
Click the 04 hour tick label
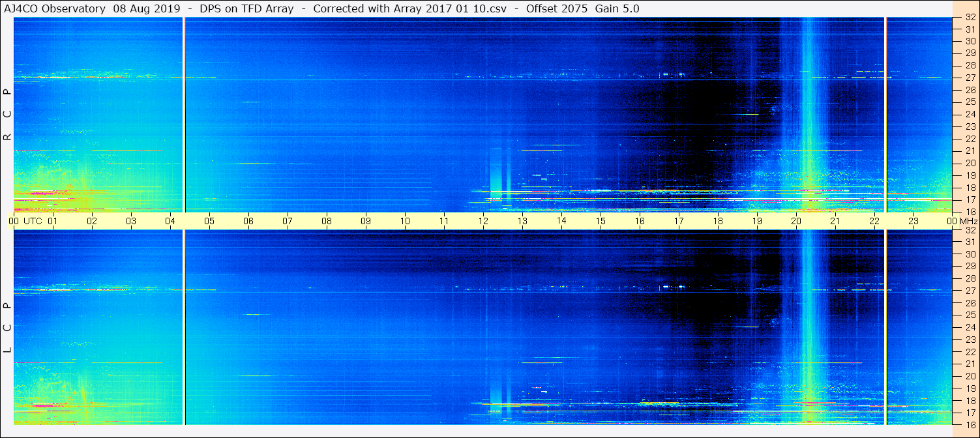click(x=170, y=221)
